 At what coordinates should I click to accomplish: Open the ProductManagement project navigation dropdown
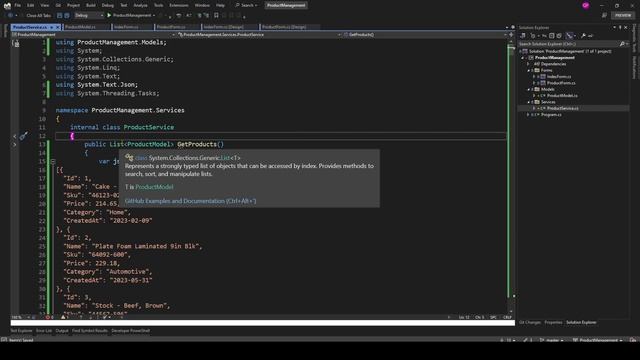[94, 35]
